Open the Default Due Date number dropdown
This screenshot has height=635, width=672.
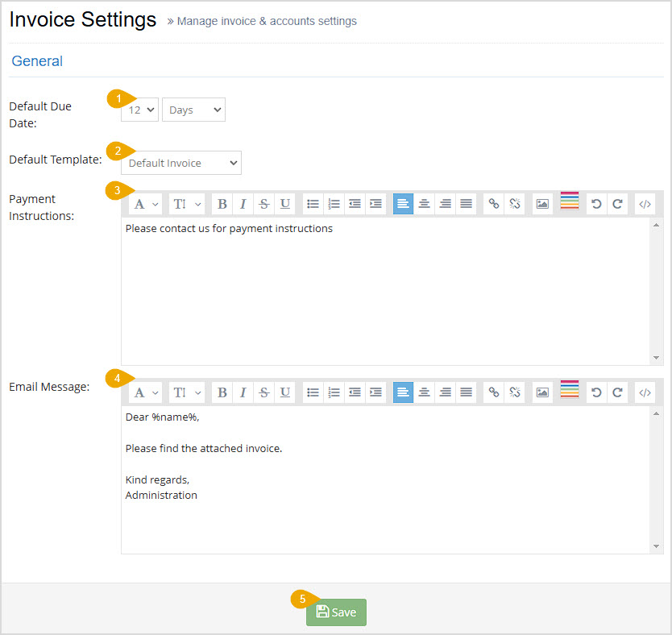click(x=139, y=110)
